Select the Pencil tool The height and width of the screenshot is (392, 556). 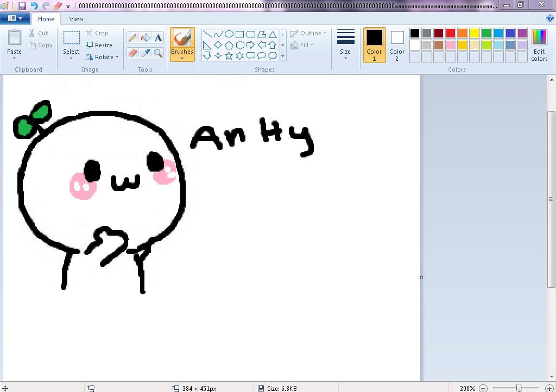[x=132, y=37]
